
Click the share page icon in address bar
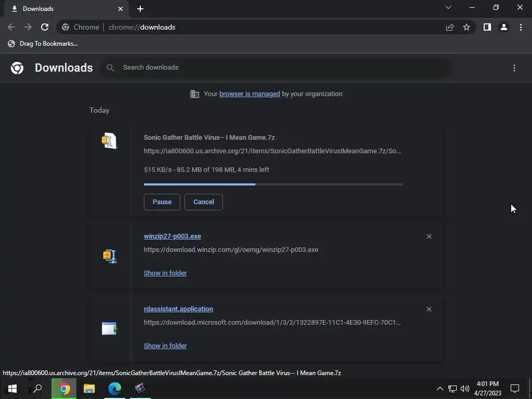tap(450, 27)
